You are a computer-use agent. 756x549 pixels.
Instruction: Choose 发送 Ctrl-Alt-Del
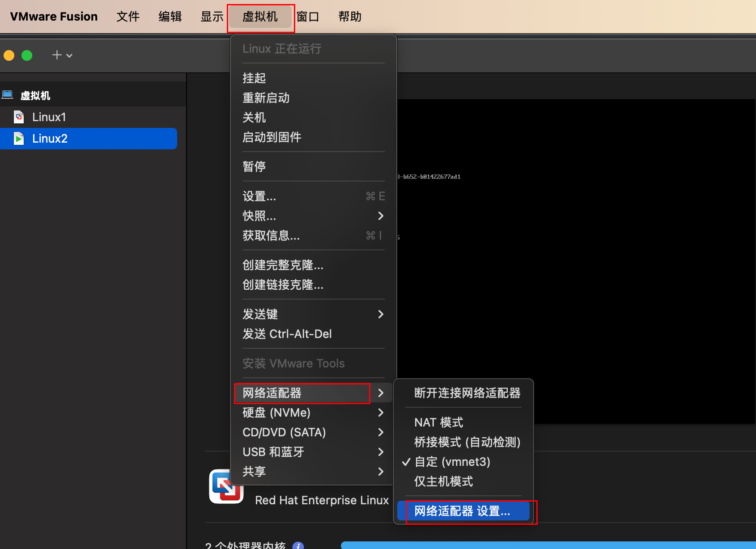click(x=313, y=334)
